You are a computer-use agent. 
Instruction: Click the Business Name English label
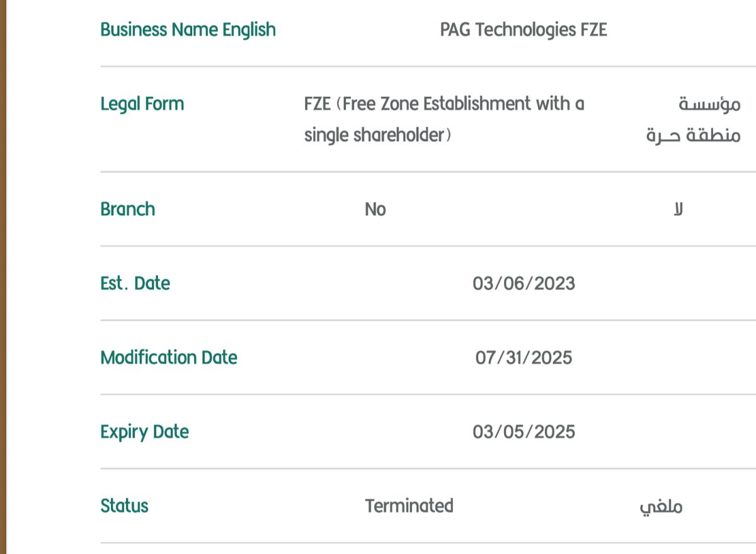[x=188, y=30]
